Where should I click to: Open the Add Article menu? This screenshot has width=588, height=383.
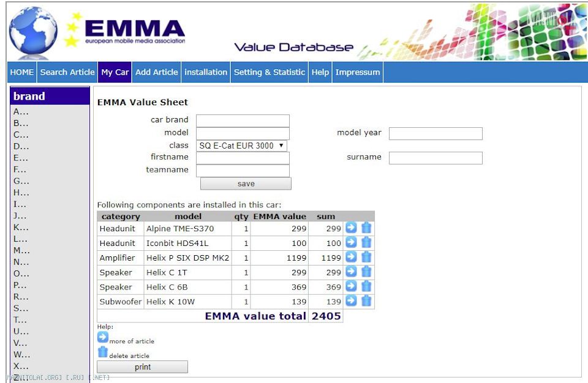click(x=157, y=72)
